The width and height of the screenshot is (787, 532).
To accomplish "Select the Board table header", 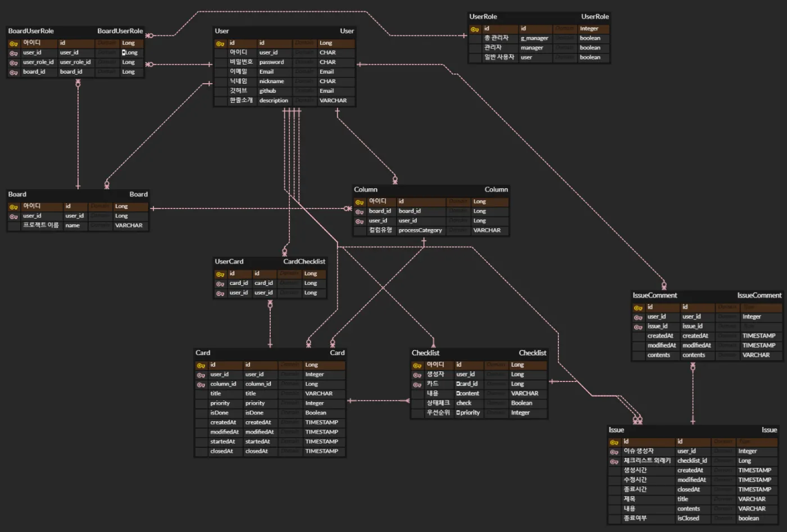I will 78,194.
